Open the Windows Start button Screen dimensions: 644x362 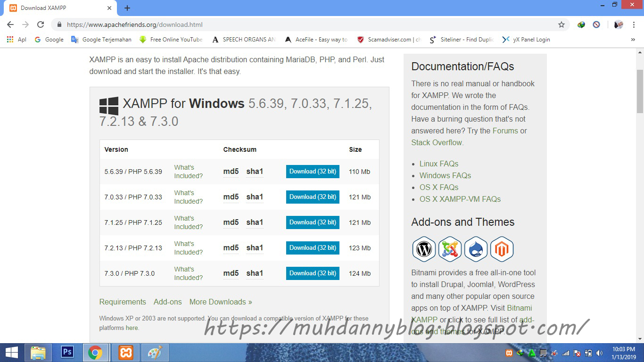(12, 353)
